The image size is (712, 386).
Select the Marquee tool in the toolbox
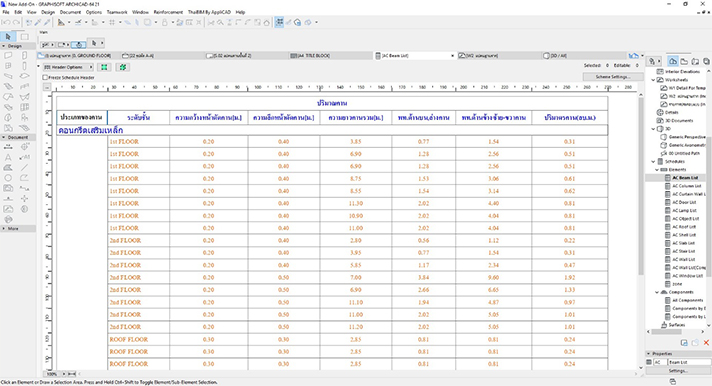(x=25, y=37)
